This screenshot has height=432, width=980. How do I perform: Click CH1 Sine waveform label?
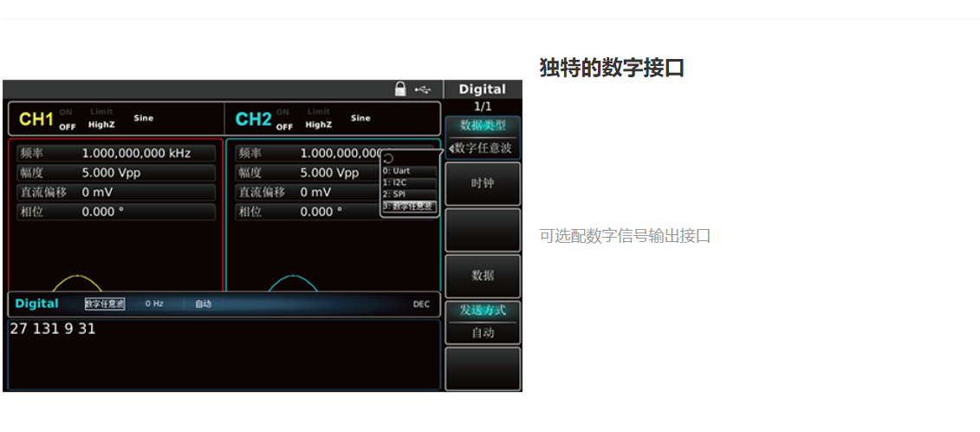[x=143, y=118]
